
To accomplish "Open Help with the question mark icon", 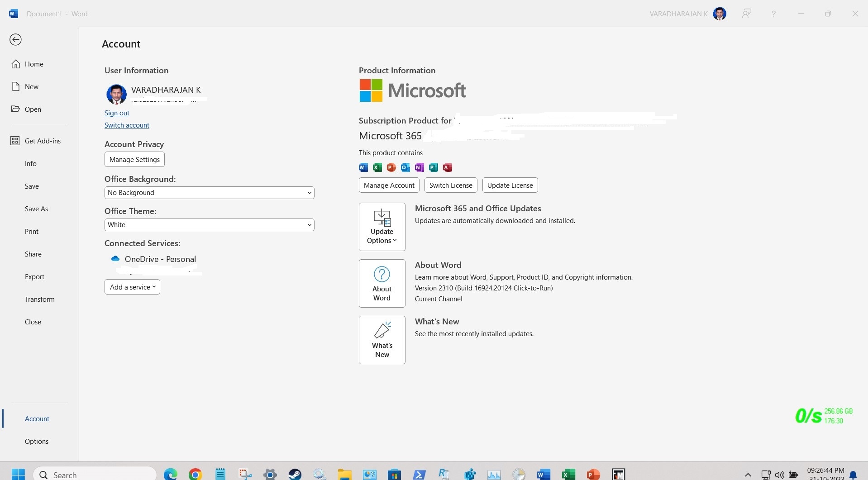I will point(774,14).
